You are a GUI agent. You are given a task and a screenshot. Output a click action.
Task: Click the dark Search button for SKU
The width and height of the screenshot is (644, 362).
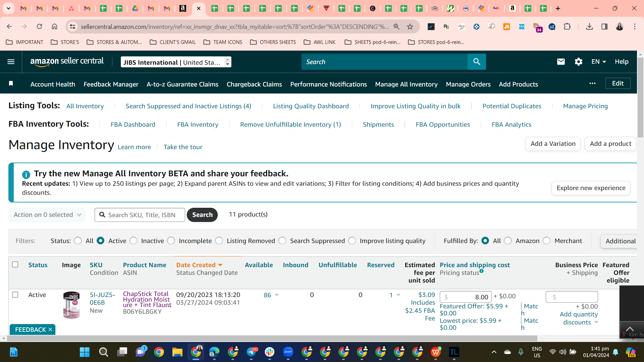[202, 215]
